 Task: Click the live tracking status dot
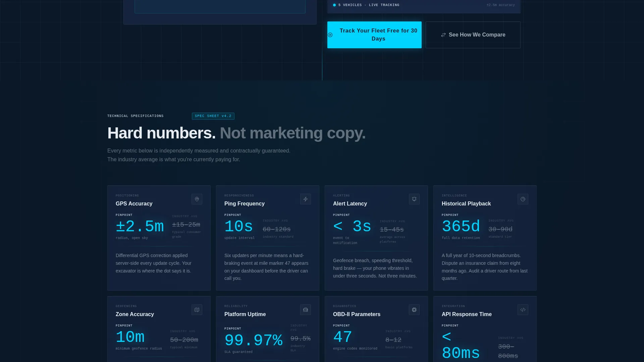click(x=334, y=5)
